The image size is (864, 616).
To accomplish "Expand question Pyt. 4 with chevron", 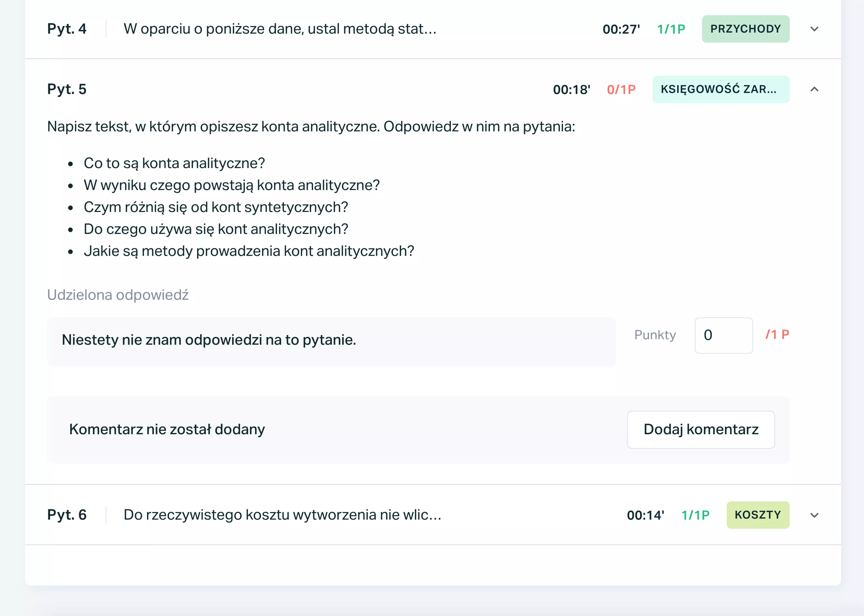I will click(814, 29).
